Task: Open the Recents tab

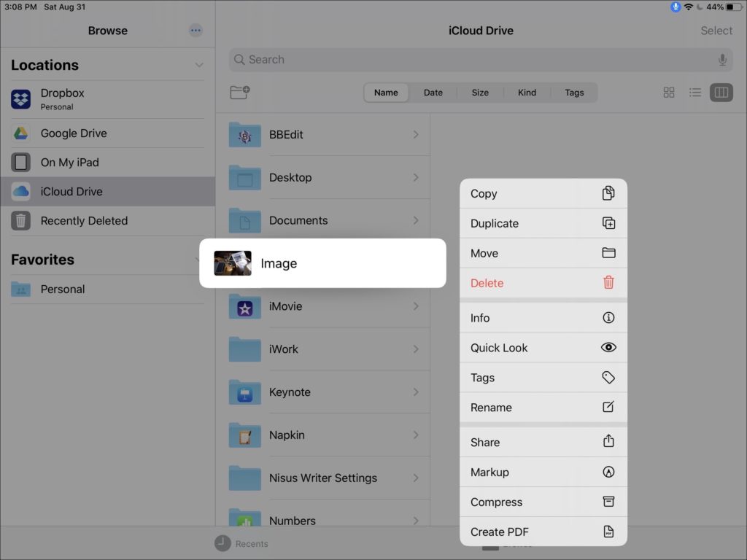Action: (x=241, y=543)
